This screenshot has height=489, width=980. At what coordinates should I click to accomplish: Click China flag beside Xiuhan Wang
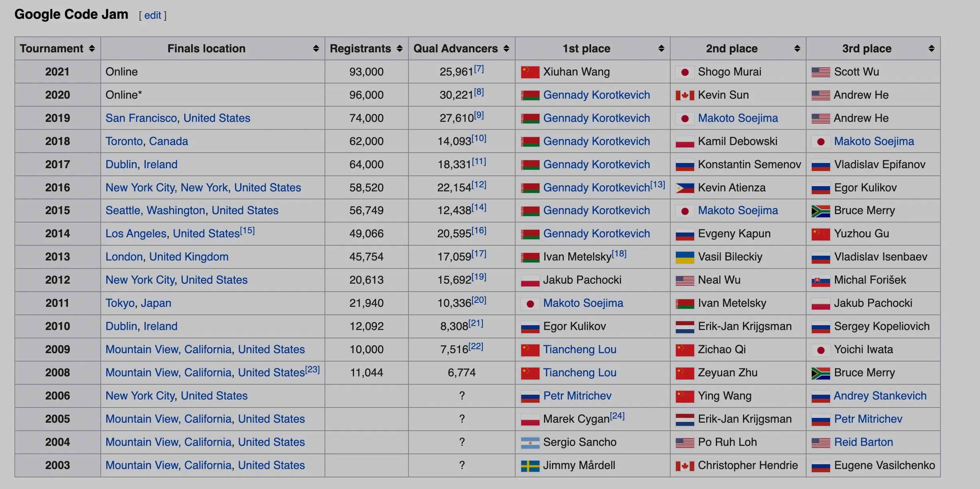point(530,72)
